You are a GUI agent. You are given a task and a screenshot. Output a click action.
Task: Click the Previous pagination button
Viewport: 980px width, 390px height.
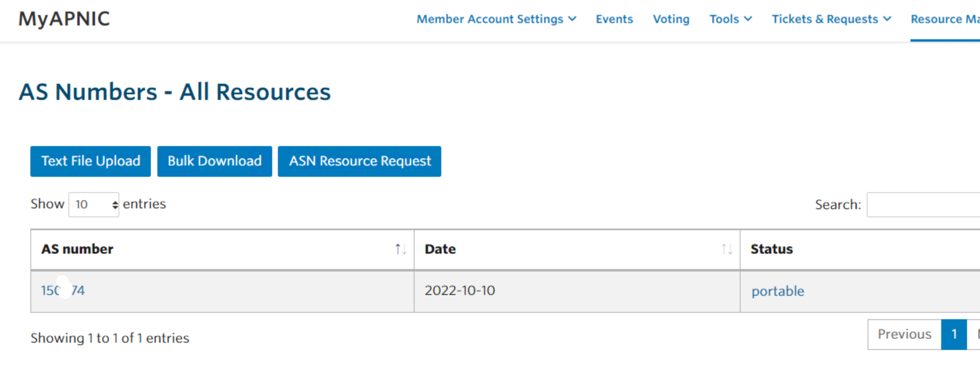pos(904,334)
